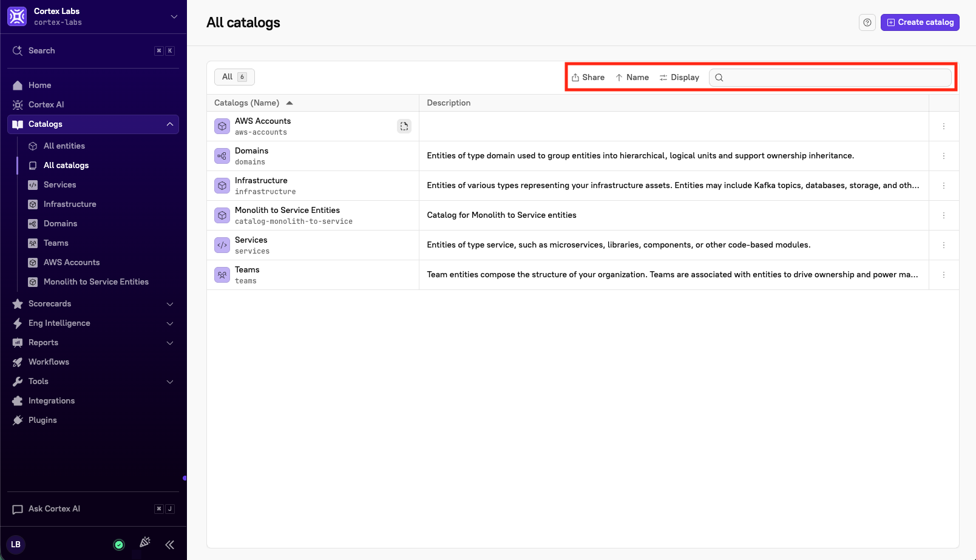Open the Monolith to Service Entities catalog
The width and height of the screenshot is (976, 560).
point(287,211)
